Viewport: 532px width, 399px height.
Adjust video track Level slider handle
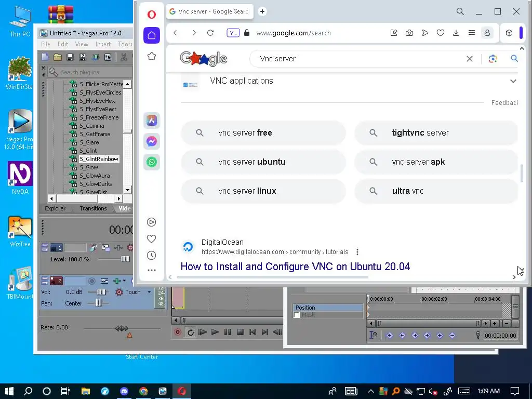click(125, 259)
